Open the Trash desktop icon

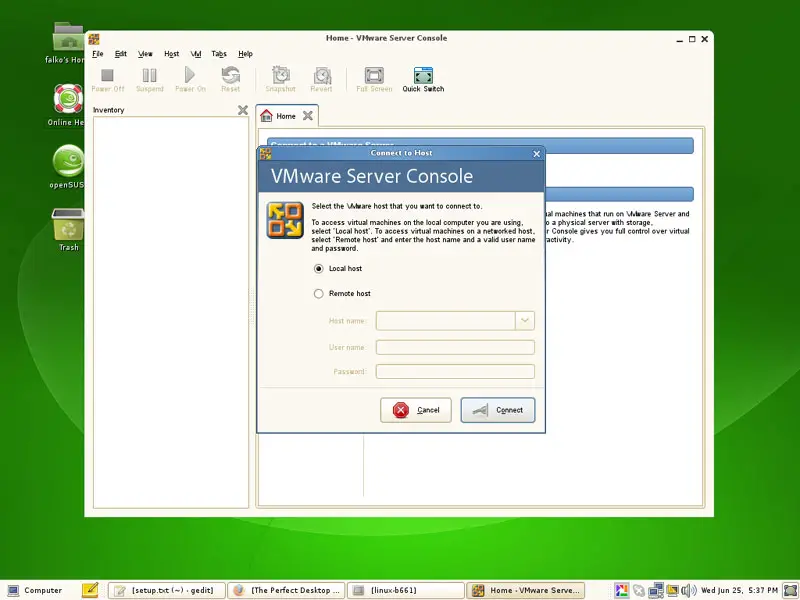click(x=68, y=226)
